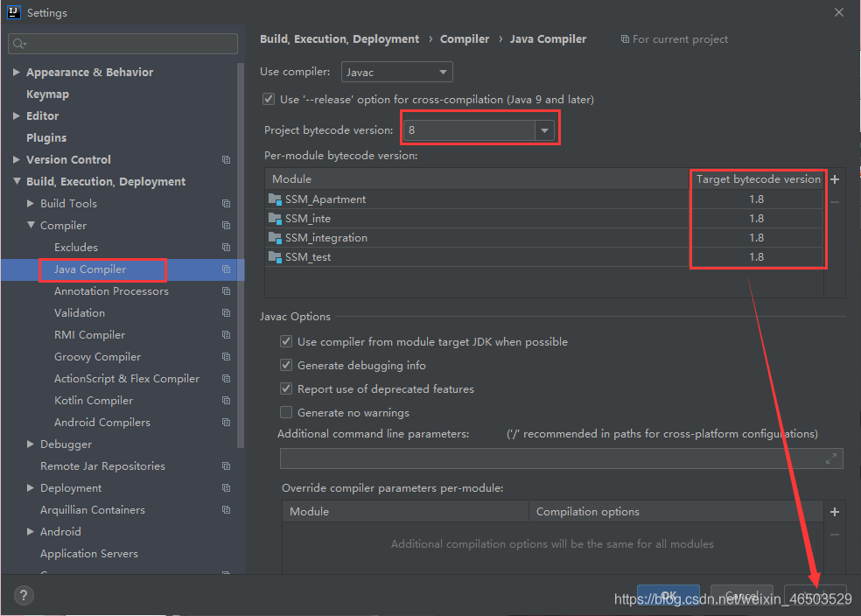Click the settings tree vertical scrollbar
Screen dimensions: 861x616
[241, 255]
